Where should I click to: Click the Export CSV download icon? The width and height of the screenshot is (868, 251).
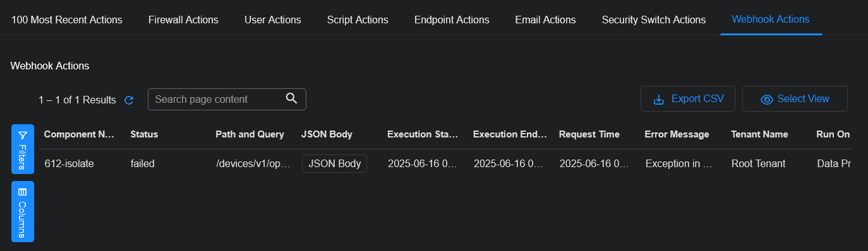click(658, 100)
